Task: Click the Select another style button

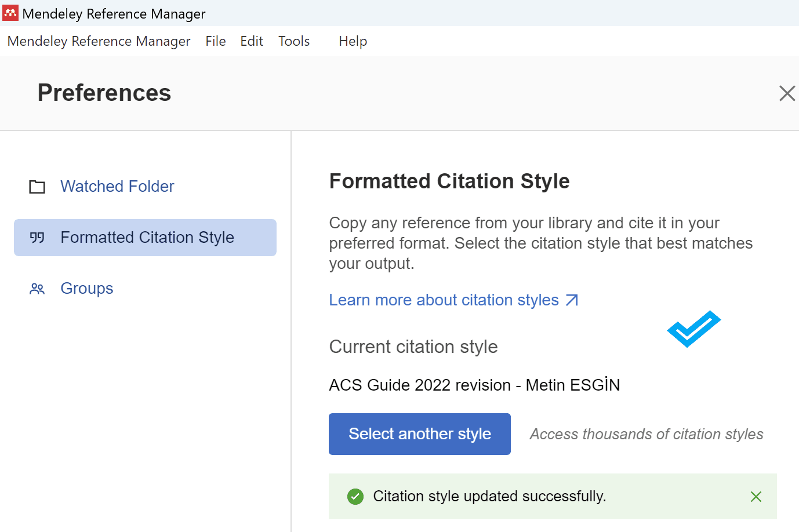Action: click(420, 434)
